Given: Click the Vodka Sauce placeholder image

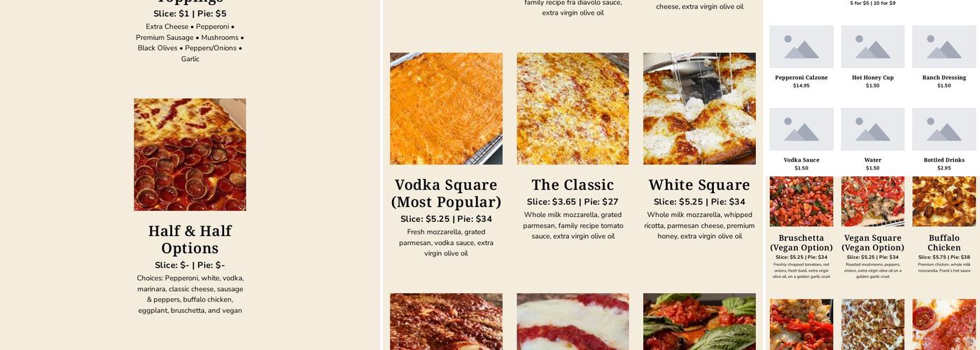Looking at the screenshot, I should [x=801, y=129].
